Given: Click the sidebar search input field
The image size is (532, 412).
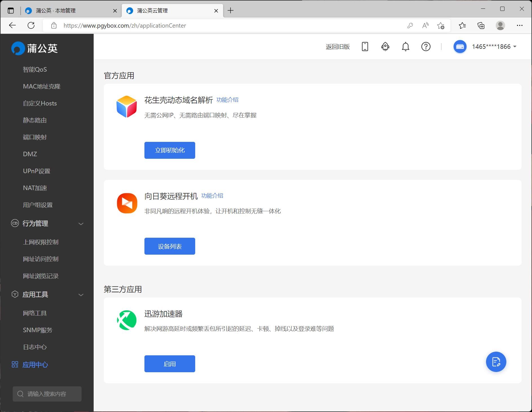Looking at the screenshot, I should pyautogui.click(x=47, y=394).
